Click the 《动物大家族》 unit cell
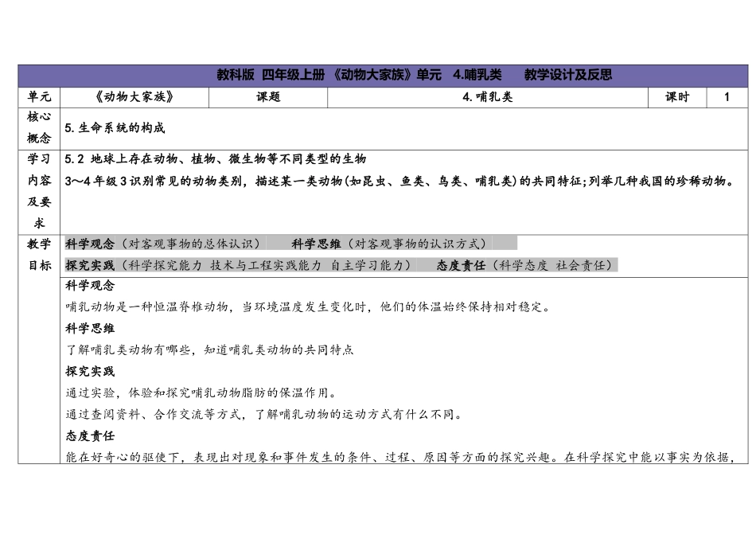Viewport: 756px width, 535px height. (x=134, y=97)
